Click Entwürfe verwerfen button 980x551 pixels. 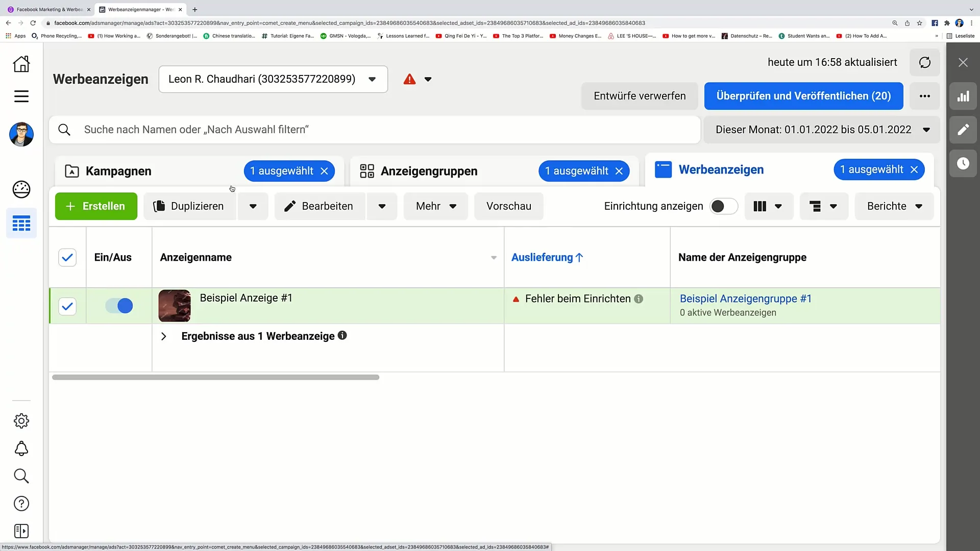pyautogui.click(x=640, y=95)
